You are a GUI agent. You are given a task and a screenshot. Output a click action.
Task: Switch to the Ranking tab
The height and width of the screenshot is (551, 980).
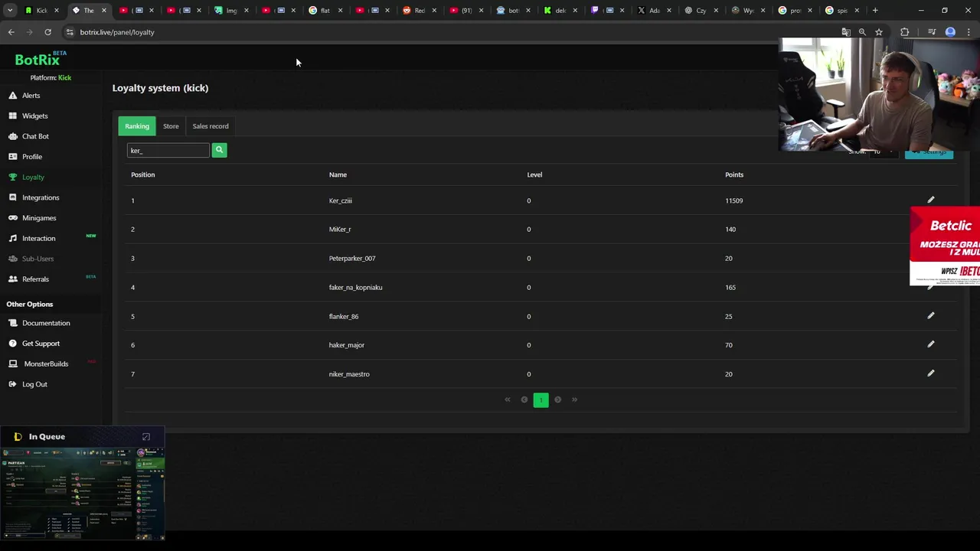point(137,126)
